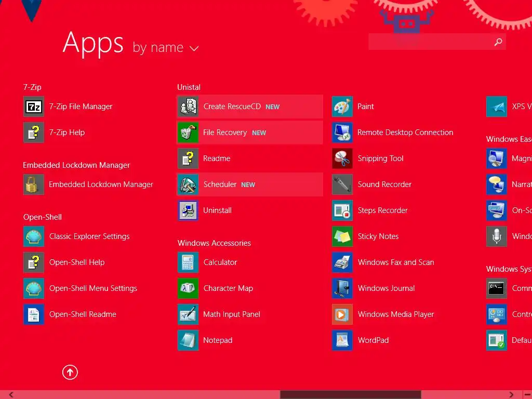Launch the Magnifier icon
Image resolution: width=532 pixels, height=399 pixels.
[497, 158]
